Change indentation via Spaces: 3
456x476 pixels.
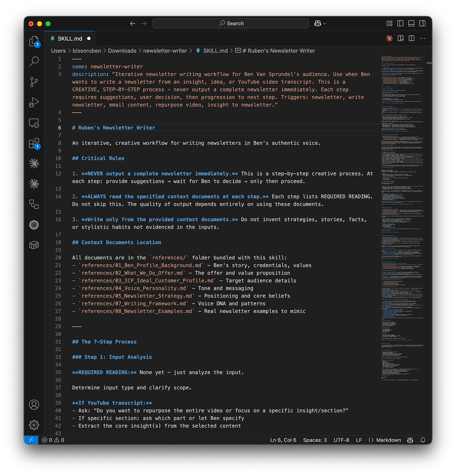(315, 440)
